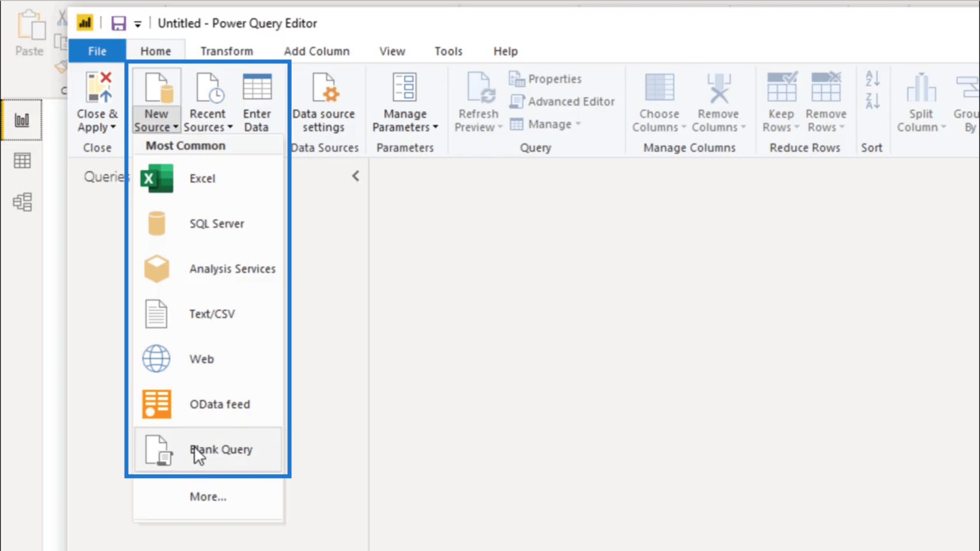Click the Excel label in source menu
The width and height of the screenshot is (980, 551).
tap(202, 178)
